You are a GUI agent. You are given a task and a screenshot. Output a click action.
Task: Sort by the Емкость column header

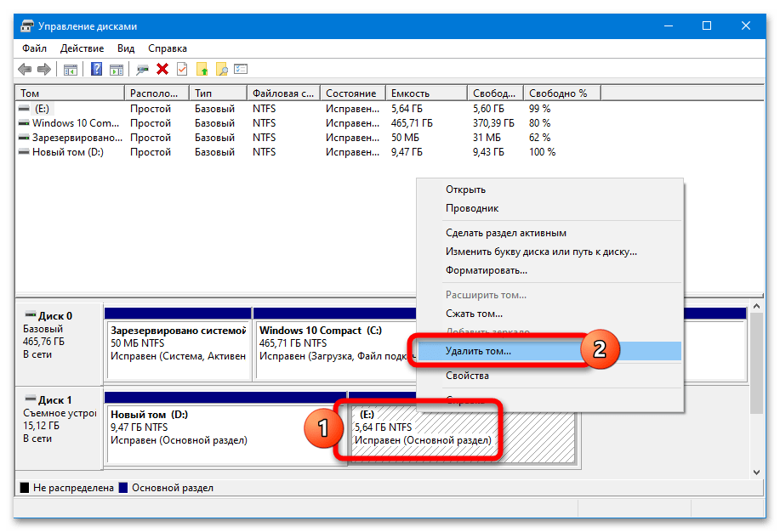click(426, 93)
